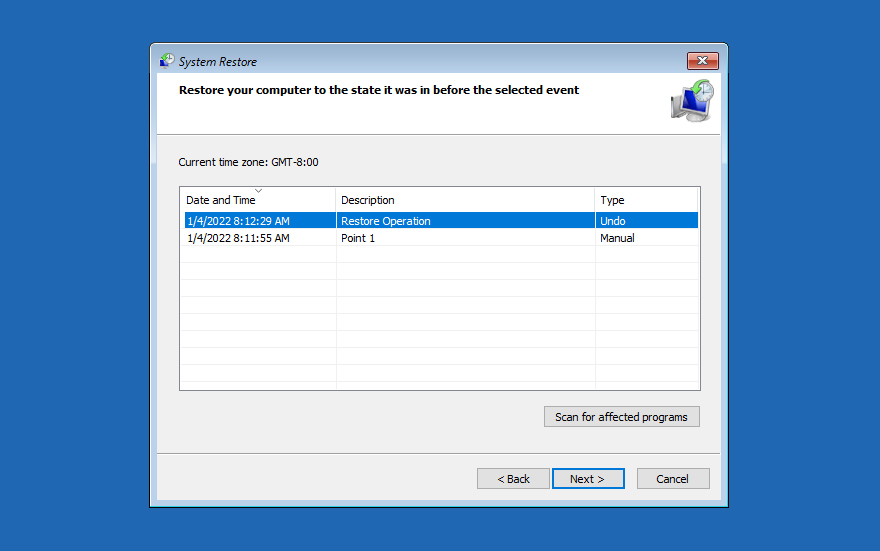
Task: Click the Undo type cell
Action: (613, 221)
